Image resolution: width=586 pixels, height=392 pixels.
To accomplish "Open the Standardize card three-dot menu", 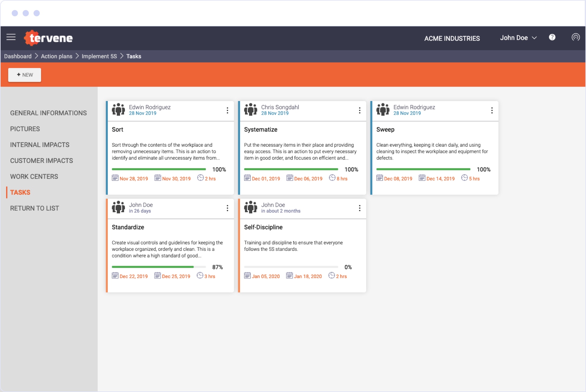I will [x=227, y=208].
